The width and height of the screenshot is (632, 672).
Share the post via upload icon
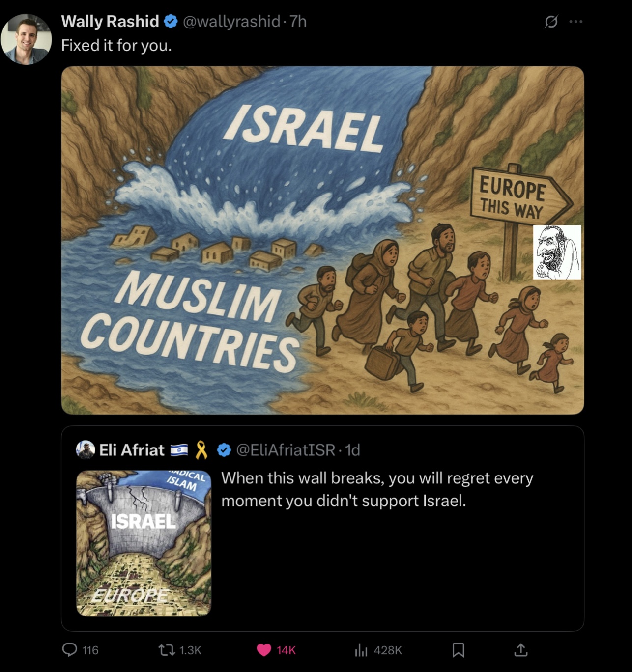pyautogui.click(x=521, y=650)
